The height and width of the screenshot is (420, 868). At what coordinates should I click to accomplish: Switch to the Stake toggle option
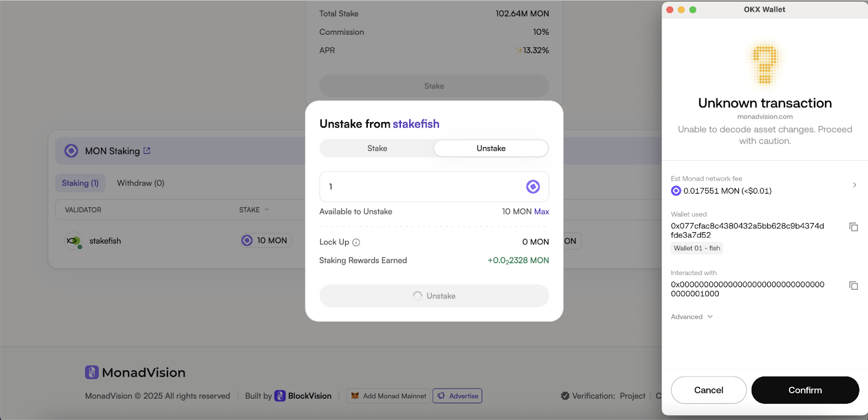377,148
